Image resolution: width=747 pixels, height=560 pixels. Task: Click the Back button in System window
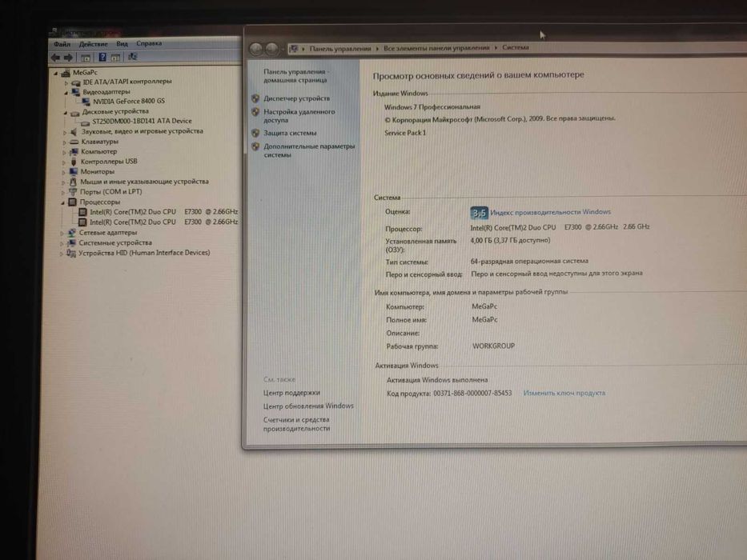256,48
